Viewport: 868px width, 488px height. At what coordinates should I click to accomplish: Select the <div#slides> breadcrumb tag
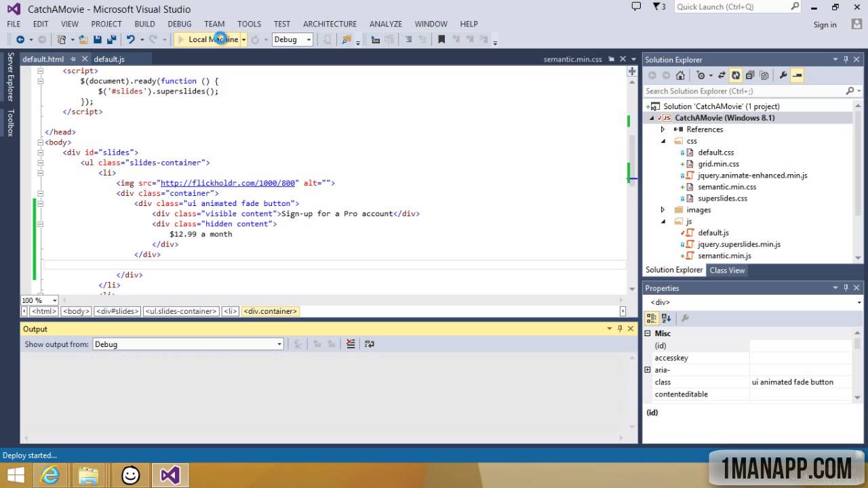pos(117,311)
